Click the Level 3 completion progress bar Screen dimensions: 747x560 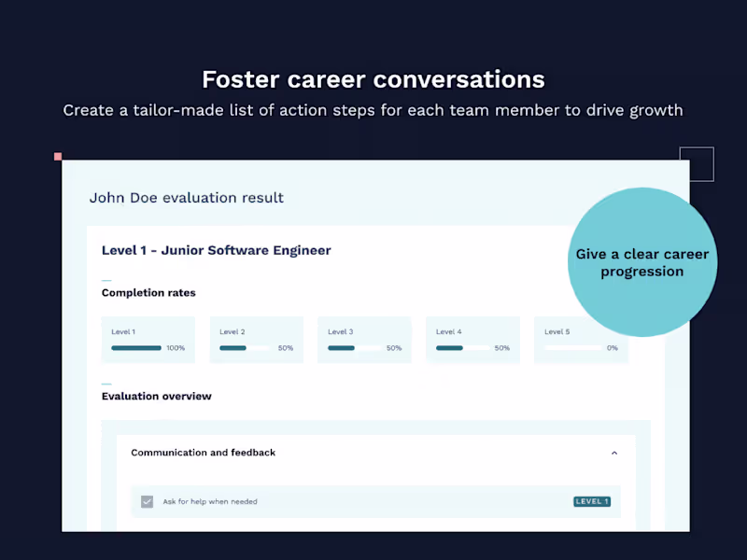[x=353, y=348]
